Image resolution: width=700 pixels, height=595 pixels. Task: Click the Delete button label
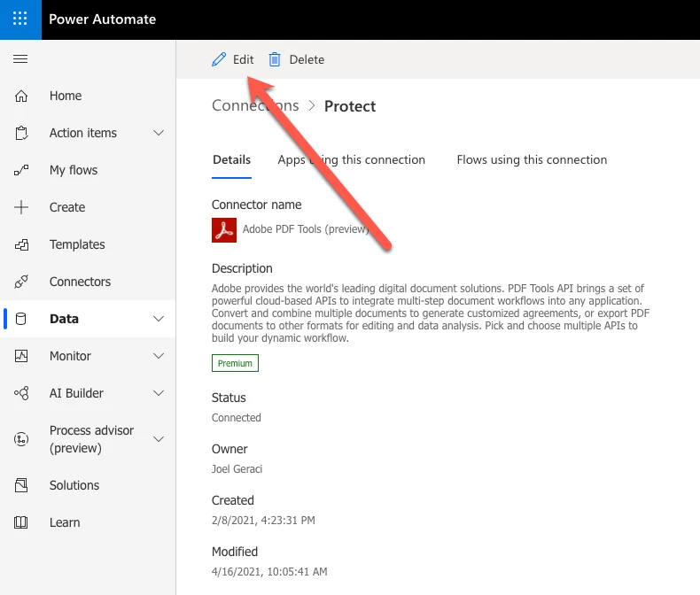coord(307,59)
